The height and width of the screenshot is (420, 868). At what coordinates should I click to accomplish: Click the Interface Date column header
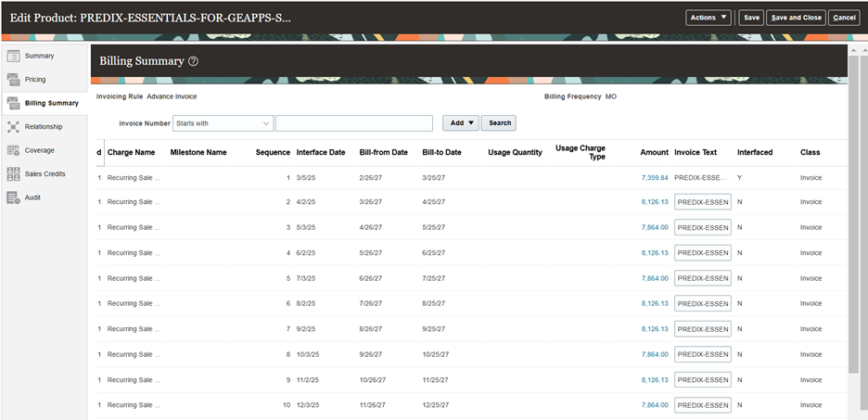[321, 152]
